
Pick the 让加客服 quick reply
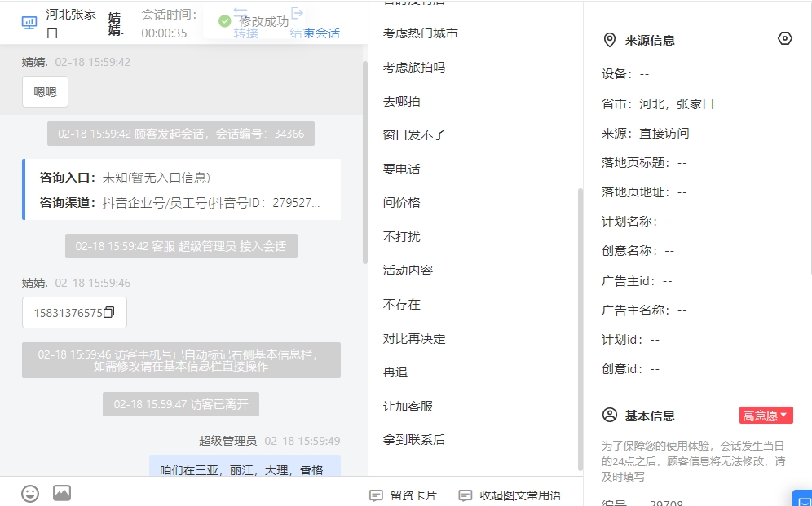point(408,407)
